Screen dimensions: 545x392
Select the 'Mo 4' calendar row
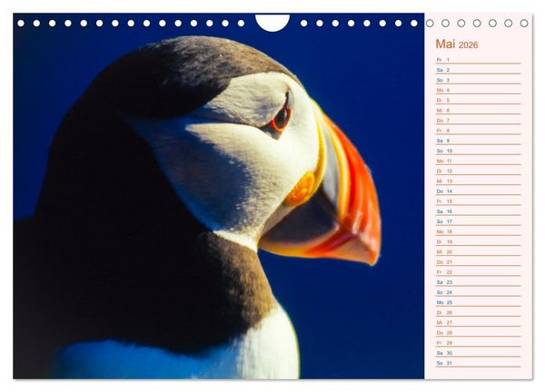[x=479, y=90]
